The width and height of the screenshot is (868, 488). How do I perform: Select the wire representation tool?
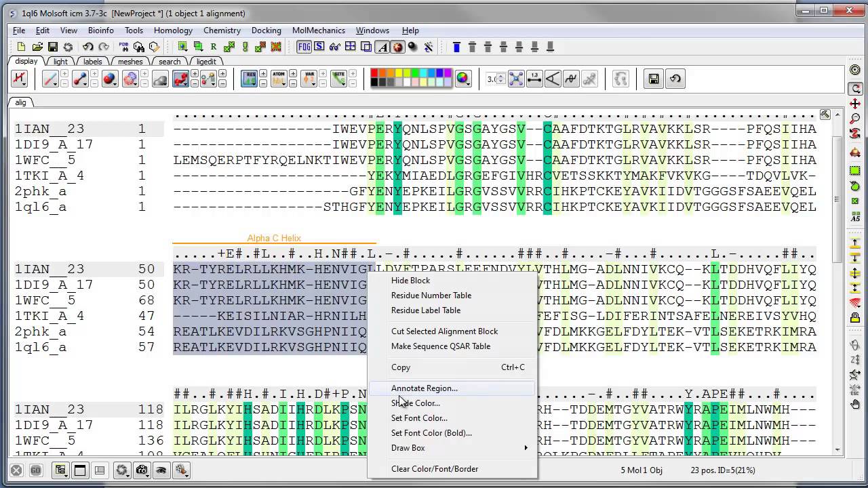(x=50, y=79)
